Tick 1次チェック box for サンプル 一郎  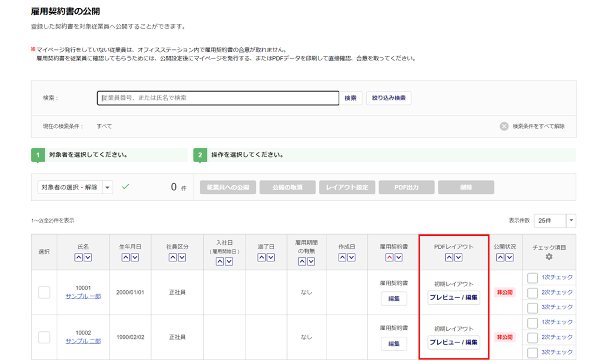(x=532, y=277)
